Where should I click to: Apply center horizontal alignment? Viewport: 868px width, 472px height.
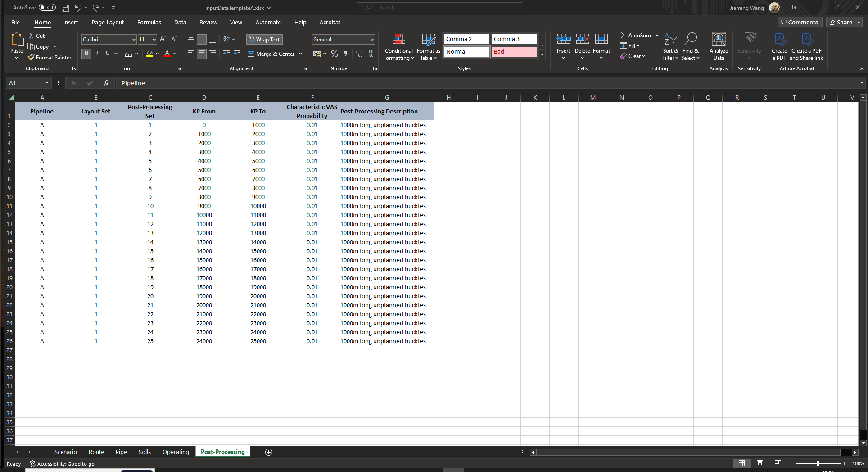click(x=202, y=54)
